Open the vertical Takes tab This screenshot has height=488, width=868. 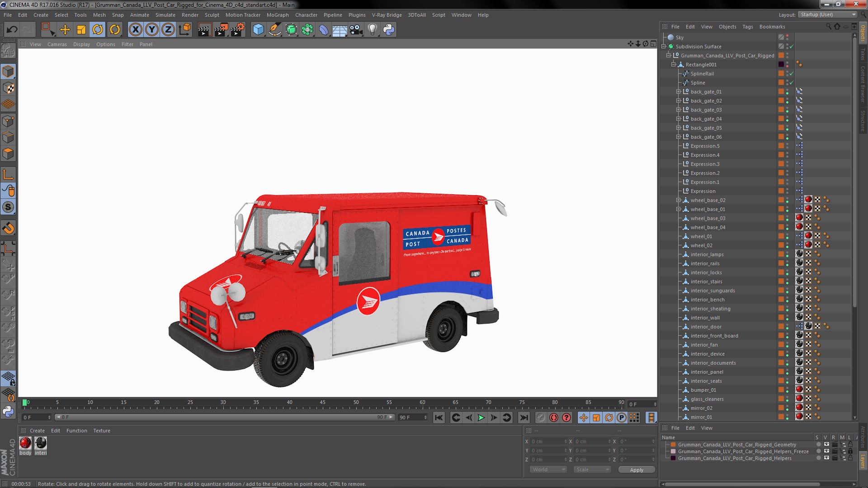tap(863, 54)
